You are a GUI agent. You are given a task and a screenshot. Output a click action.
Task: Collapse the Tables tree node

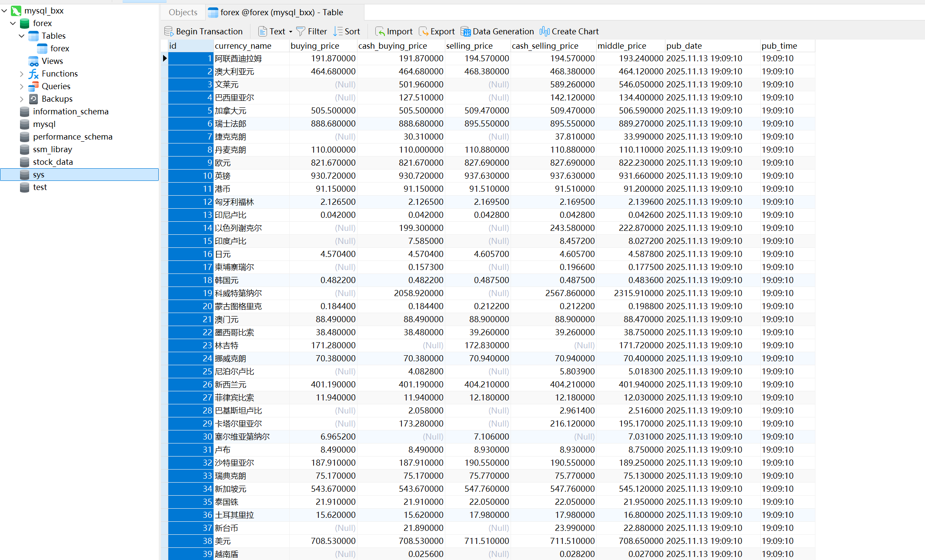pyautogui.click(x=22, y=36)
